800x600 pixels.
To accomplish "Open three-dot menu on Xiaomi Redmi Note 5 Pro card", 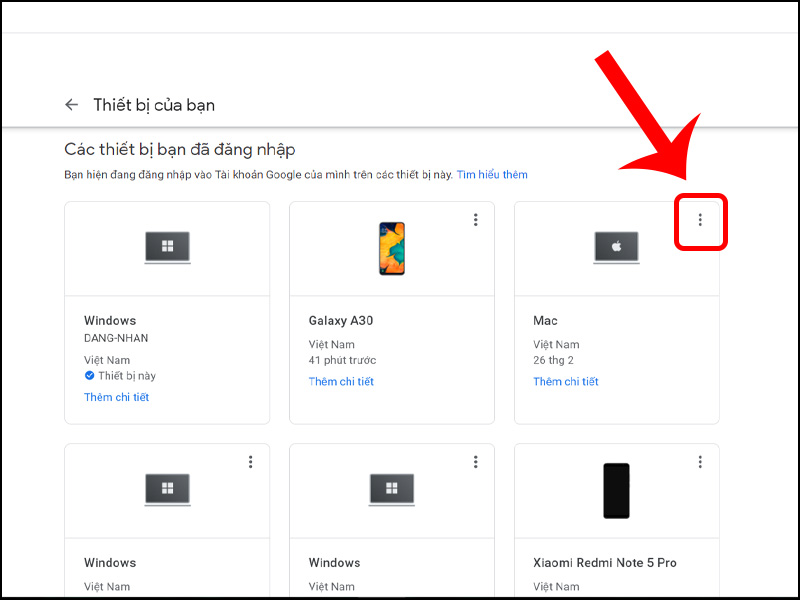I will click(700, 462).
